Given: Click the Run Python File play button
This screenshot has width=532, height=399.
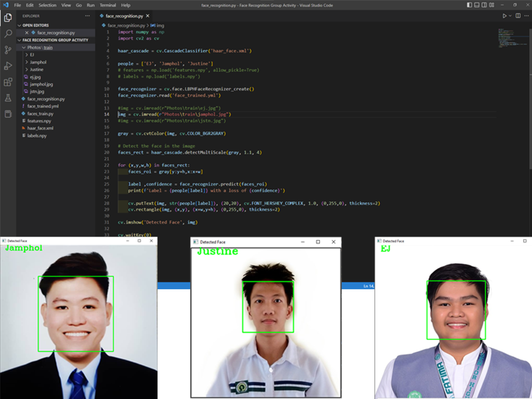Looking at the screenshot, I should coord(504,16).
